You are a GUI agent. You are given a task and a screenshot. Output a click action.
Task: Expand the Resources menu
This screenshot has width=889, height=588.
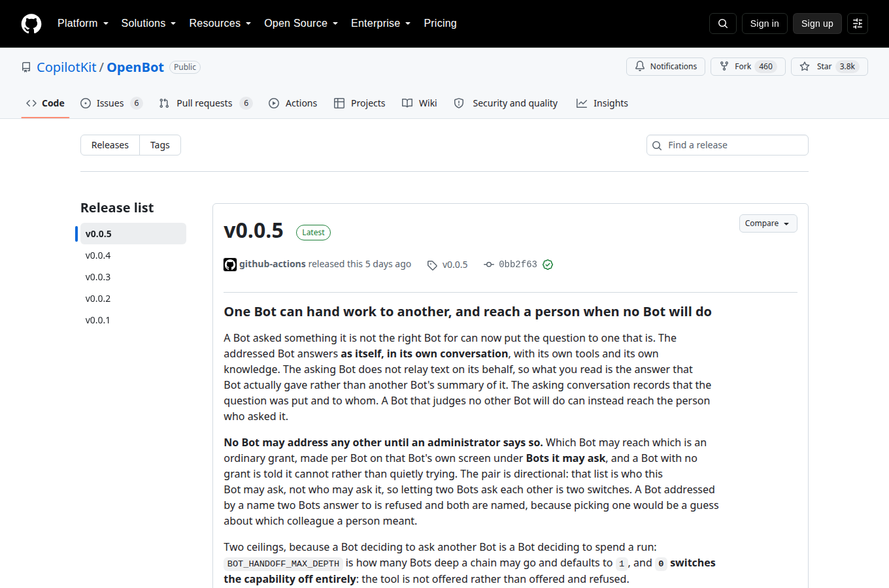tap(220, 24)
